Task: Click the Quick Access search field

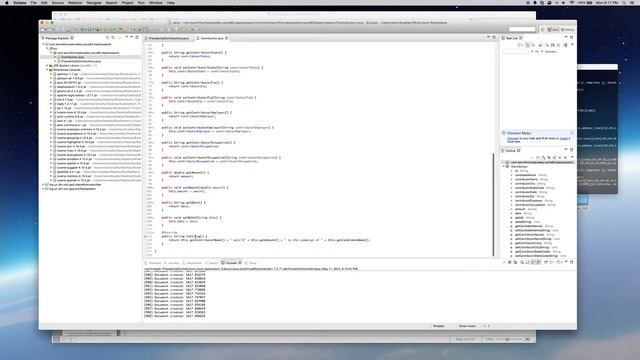Action: point(522,29)
